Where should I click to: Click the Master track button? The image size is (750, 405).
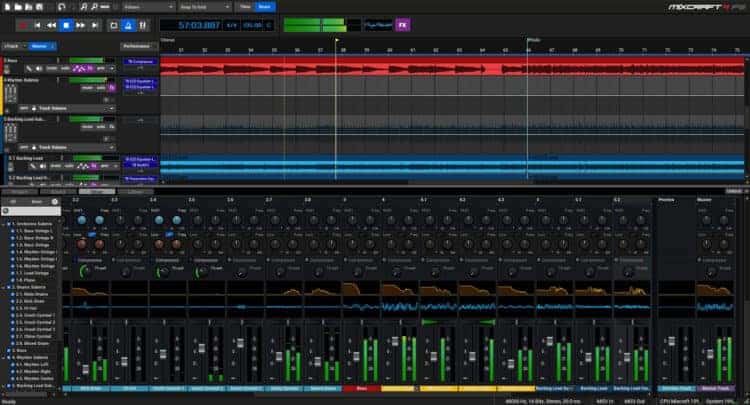(42, 46)
